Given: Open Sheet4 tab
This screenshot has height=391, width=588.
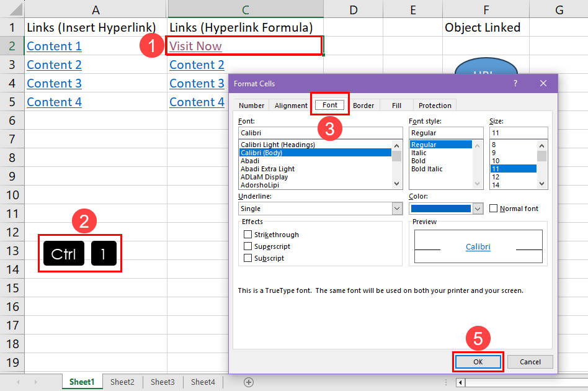Looking at the screenshot, I should pyautogui.click(x=203, y=382).
